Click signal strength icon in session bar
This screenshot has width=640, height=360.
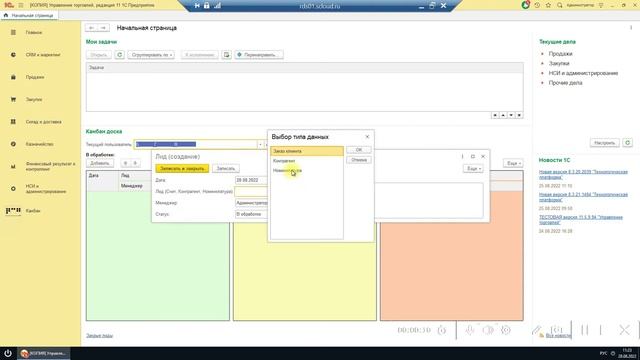tap(218, 5)
